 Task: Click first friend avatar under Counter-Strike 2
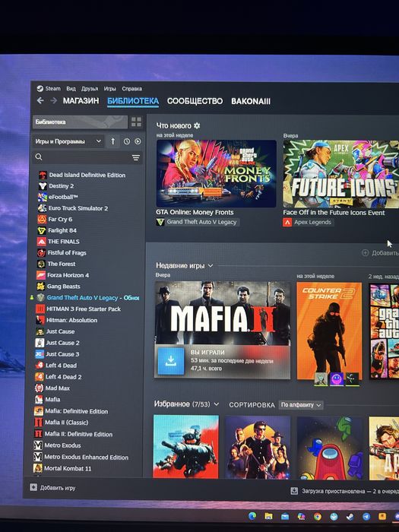321,379
